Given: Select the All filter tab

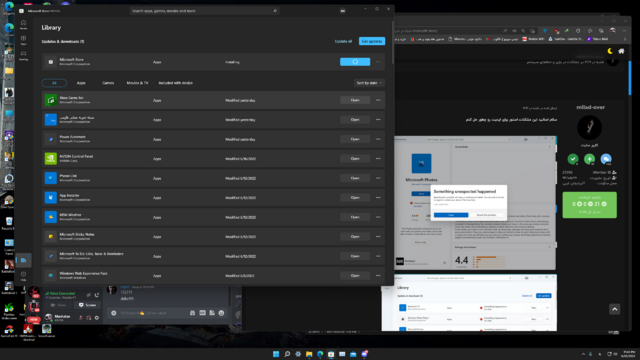Looking at the screenshot, I should (x=54, y=83).
